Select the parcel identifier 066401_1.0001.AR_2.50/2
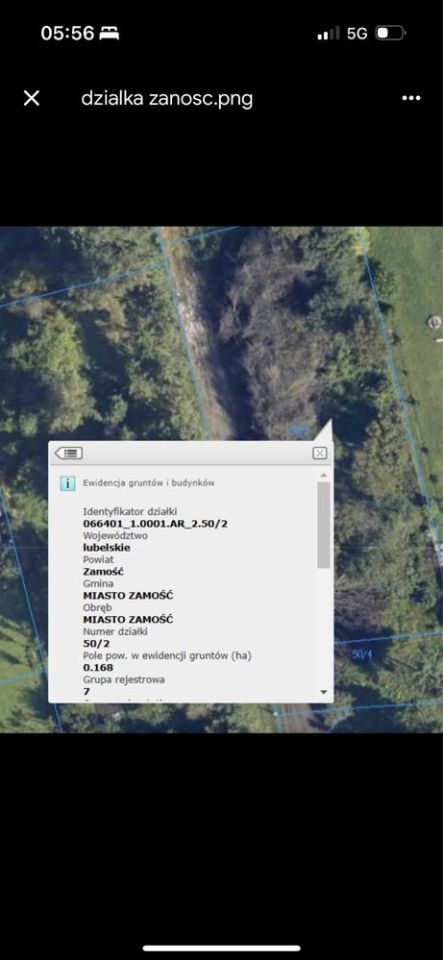443x960 pixels. tap(155, 523)
